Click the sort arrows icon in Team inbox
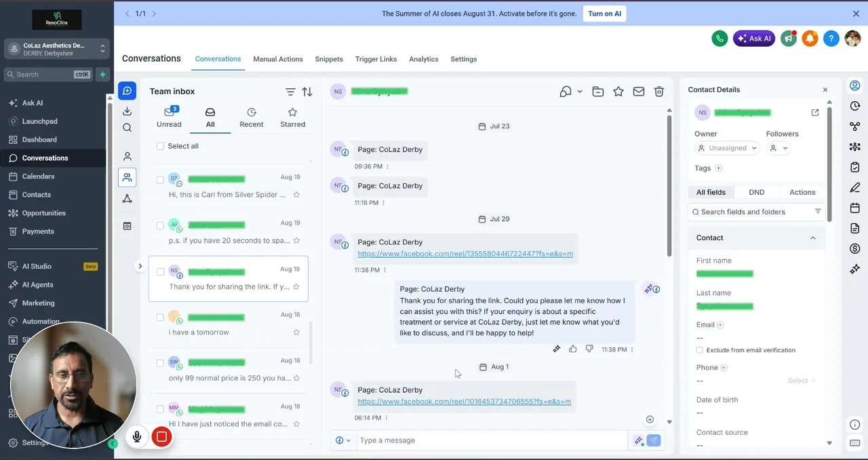The width and height of the screenshot is (868, 460). (x=307, y=92)
